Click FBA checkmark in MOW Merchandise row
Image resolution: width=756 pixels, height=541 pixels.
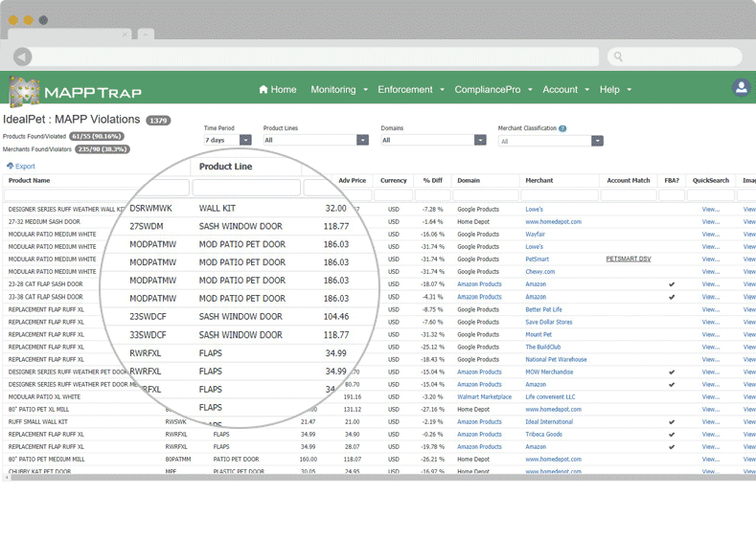tap(672, 372)
